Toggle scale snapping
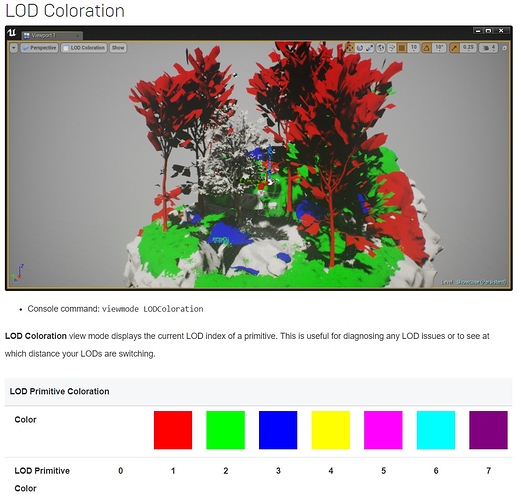The height and width of the screenshot is (500, 521). point(454,48)
